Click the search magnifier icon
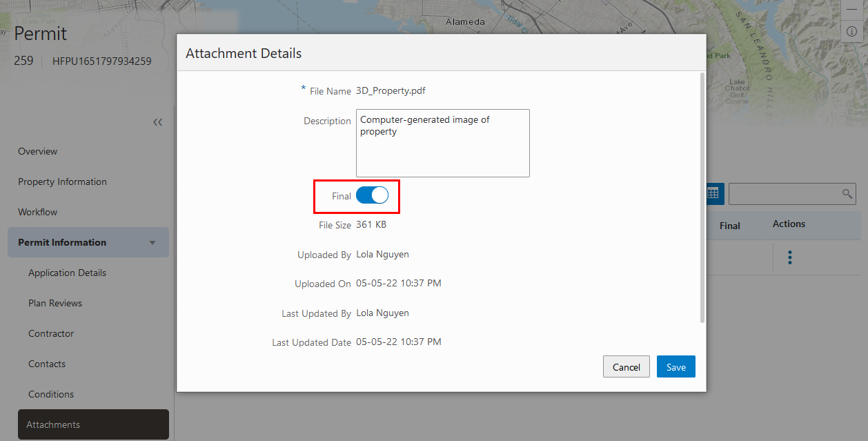The width and height of the screenshot is (868, 441). coord(848,194)
